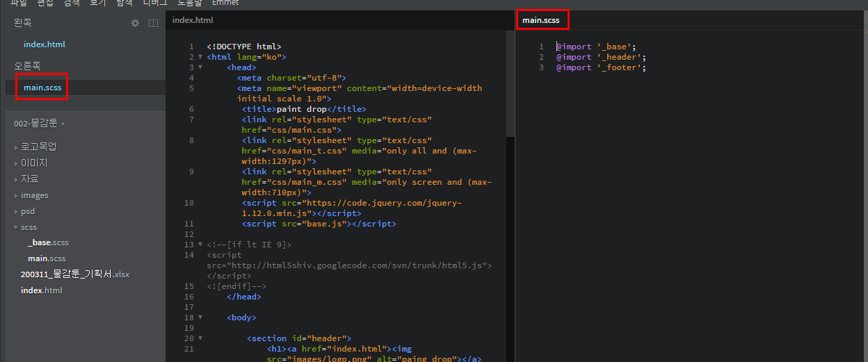Open the 002-물감툰 project dropdown
The height and width of the screenshot is (362, 868).
(x=39, y=124)
